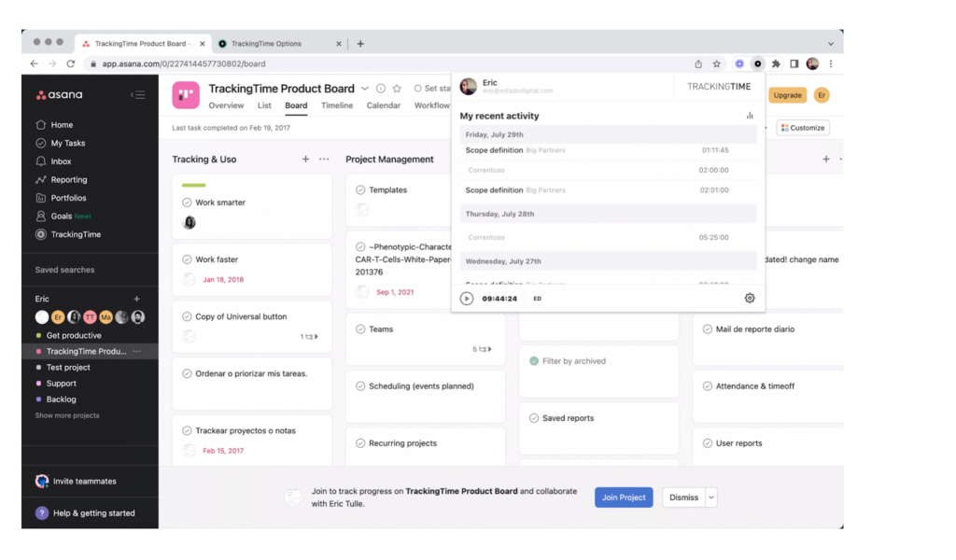This screenshot has width=956, height=560.
Task: Show project info icon next to title
Action: [x=381, y=89]
